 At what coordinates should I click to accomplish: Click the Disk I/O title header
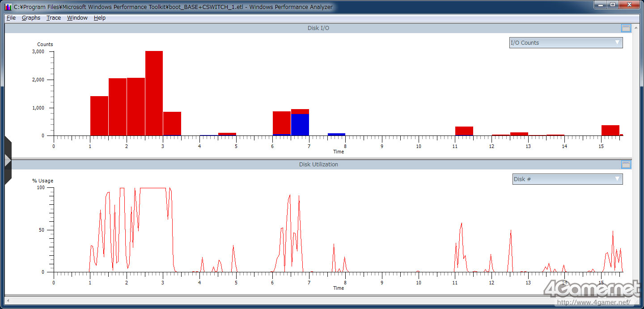coord(318,28)
